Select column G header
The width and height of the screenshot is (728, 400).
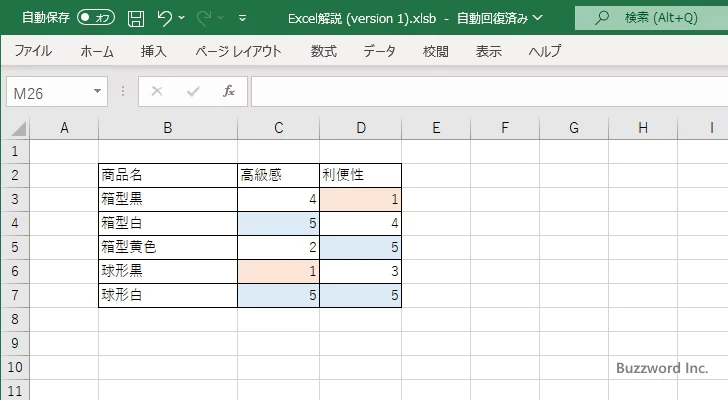click(574, 128)
